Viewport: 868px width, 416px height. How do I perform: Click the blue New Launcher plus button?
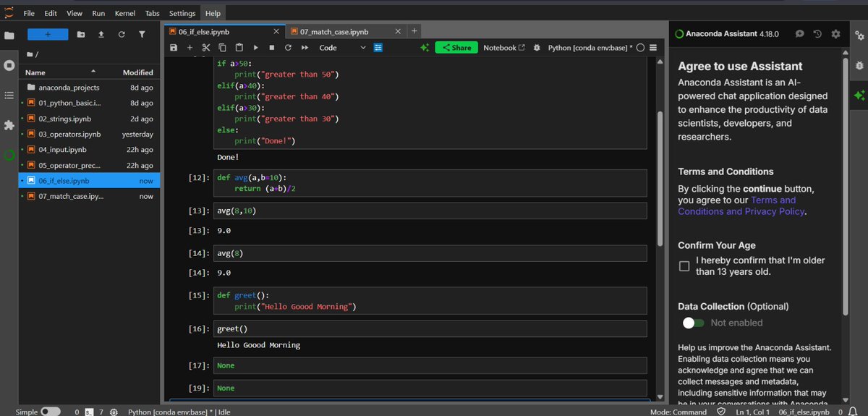click(48, 34)
